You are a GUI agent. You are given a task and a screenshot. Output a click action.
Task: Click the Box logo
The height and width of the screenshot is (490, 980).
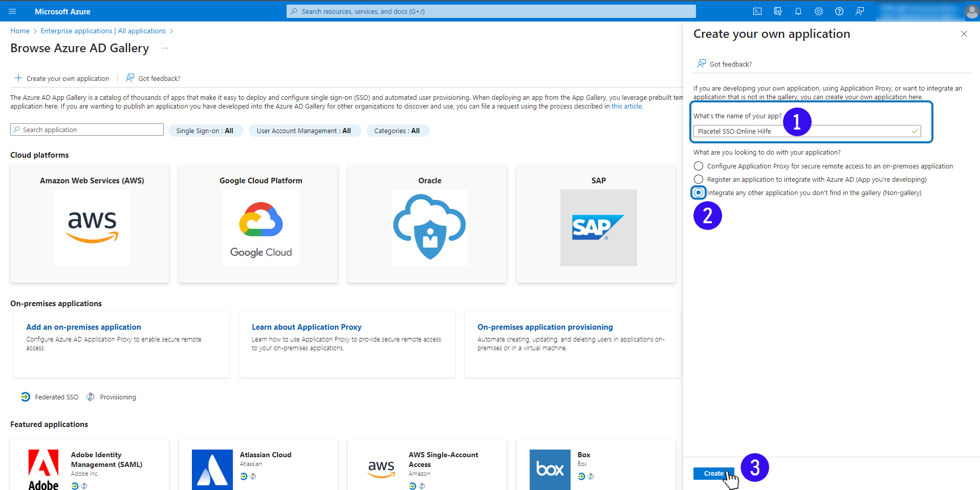[550, 470]
